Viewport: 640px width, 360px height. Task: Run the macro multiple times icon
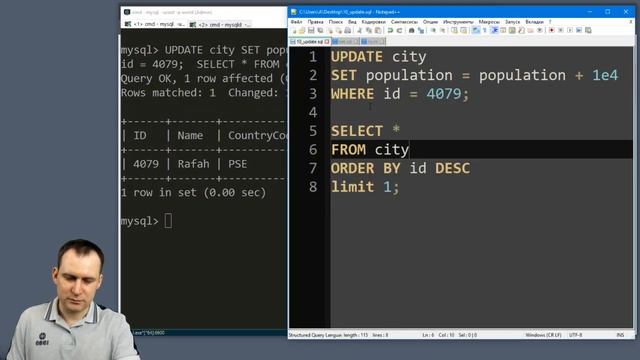point(579,30)
